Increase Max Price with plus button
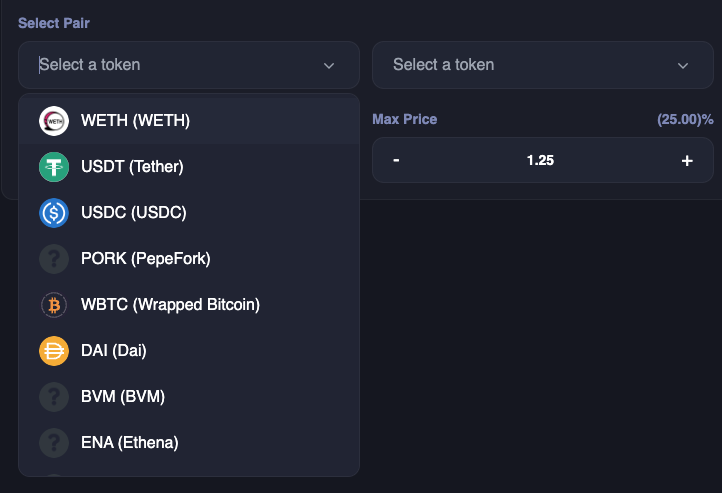The height and width of the screenshot is (493, 722). tap(687, 161)
